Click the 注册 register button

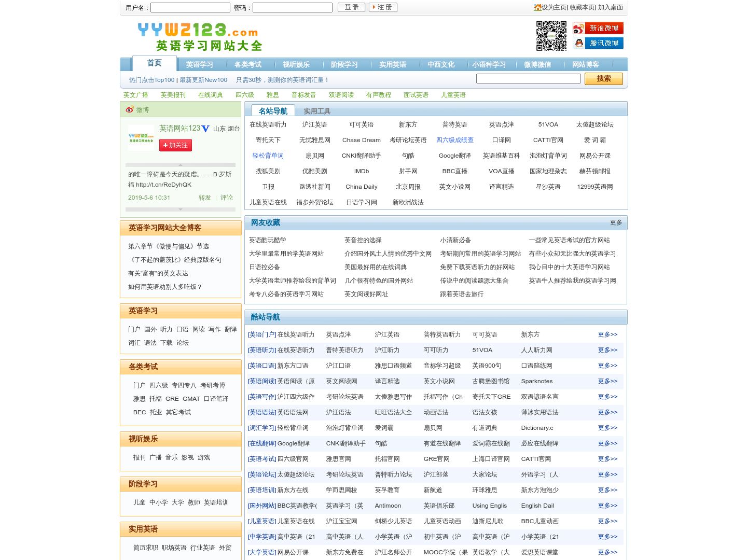tap(383, 7)
